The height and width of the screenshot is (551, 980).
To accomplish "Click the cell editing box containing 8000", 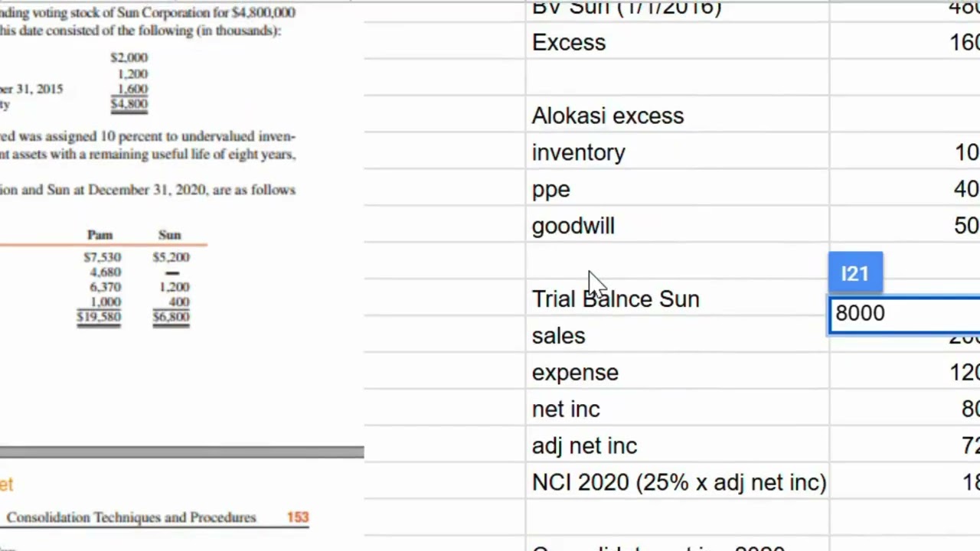I will click(x=903, y=314).
